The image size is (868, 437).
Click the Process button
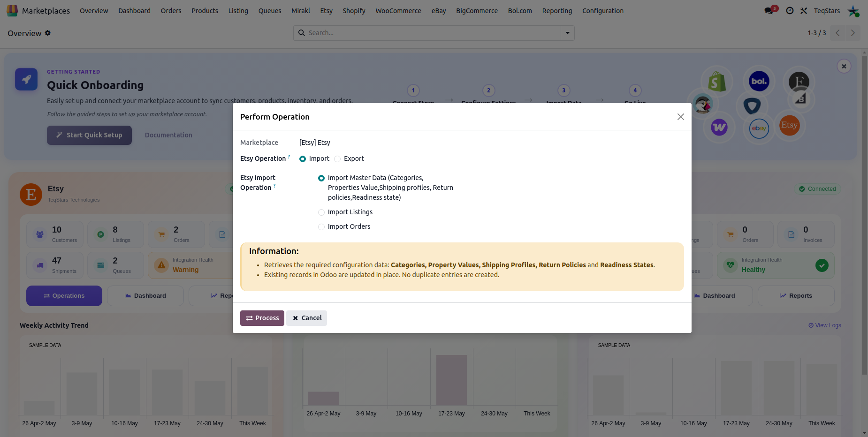coord(262,318)
